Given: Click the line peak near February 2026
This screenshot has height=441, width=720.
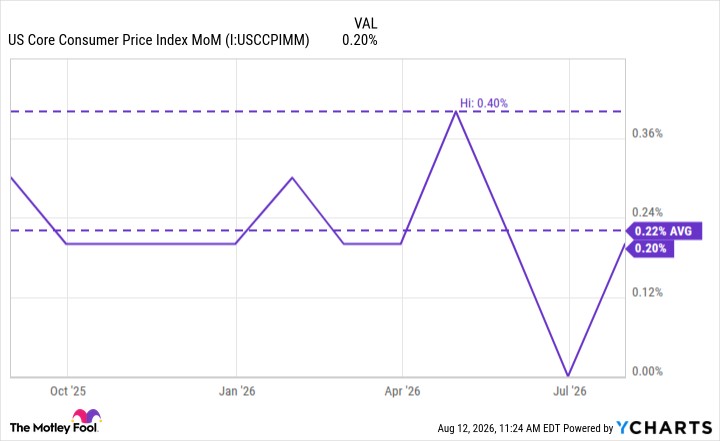Looking at the screenshot, I should pyautogui.click(x=292, y=178).
